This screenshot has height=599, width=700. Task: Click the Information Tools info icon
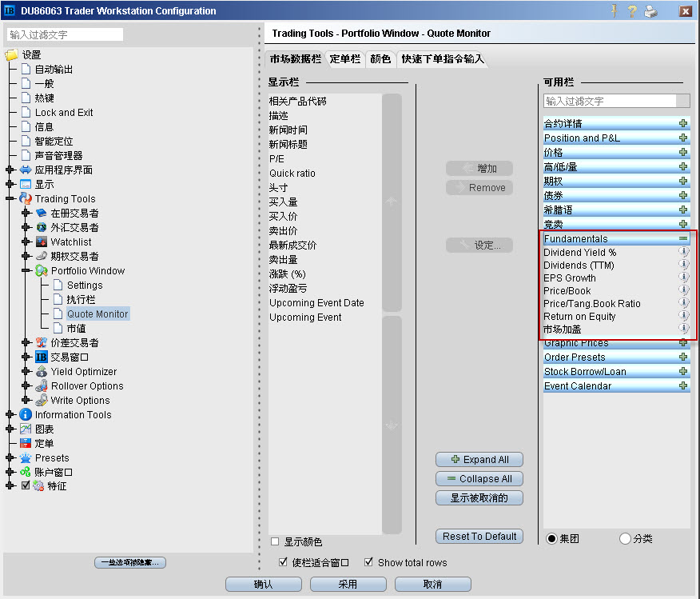26,415
